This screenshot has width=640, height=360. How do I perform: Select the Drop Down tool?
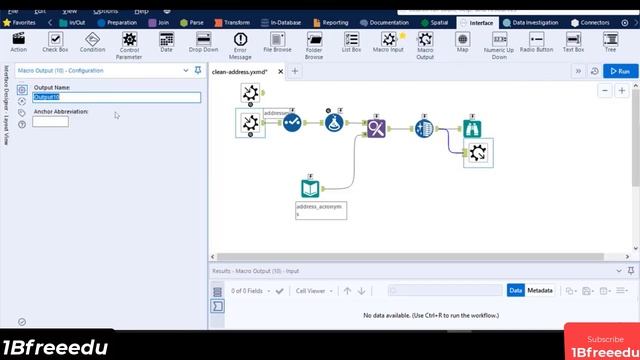203,42
